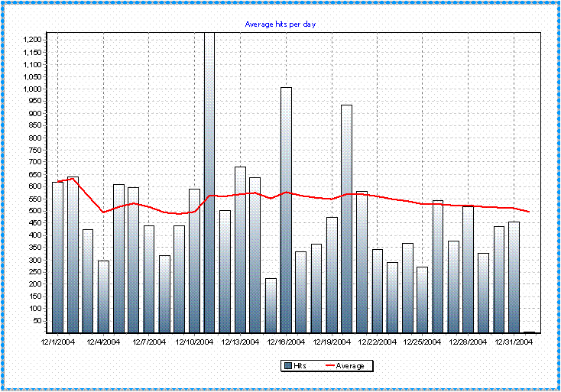This screenshot has width=561, height=392.
Task: Click the right end of the red average line
Action: 529,211
